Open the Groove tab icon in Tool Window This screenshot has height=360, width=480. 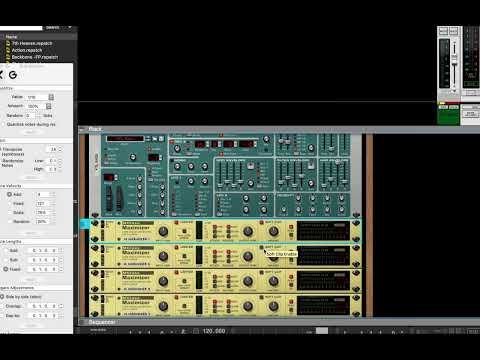click(x=13, y=75)
